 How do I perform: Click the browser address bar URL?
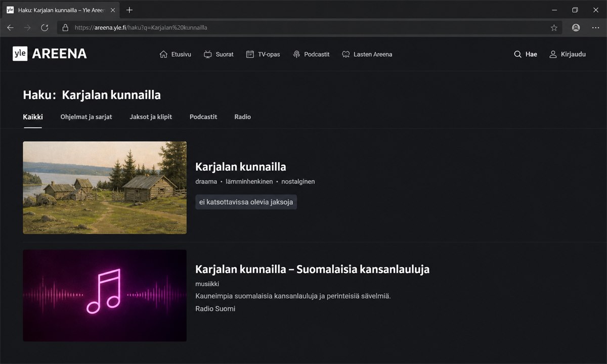[x=141, y=28]
